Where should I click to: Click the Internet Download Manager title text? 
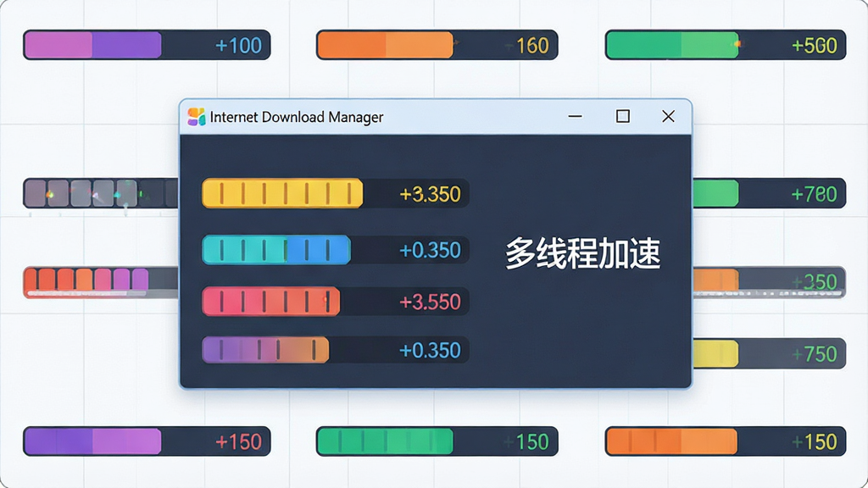[297, 117]
